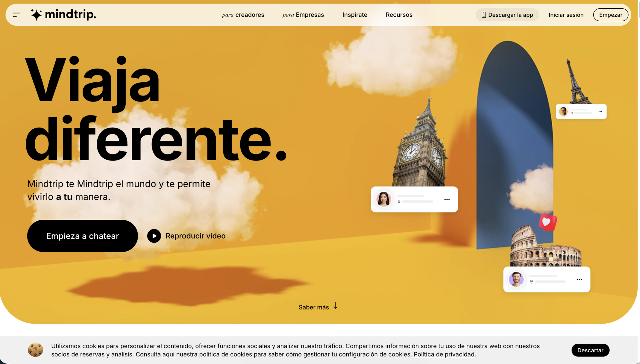Click the Empezar button
The image size is (640, 364).
click(610, 15)
